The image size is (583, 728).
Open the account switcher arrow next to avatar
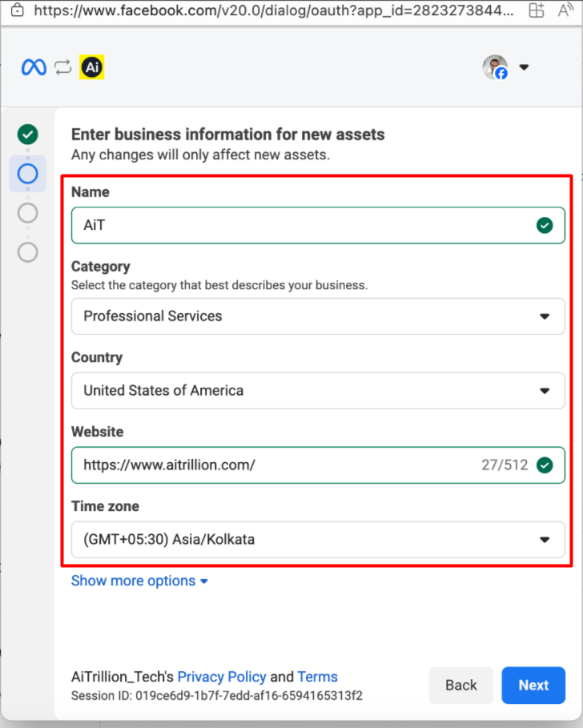click(x=525, y=67)
